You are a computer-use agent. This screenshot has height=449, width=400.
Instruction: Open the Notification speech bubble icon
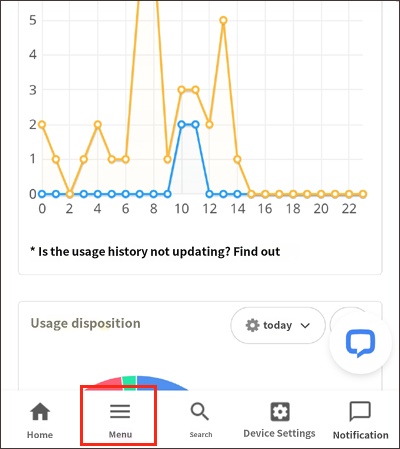click(x=360, y=411)
